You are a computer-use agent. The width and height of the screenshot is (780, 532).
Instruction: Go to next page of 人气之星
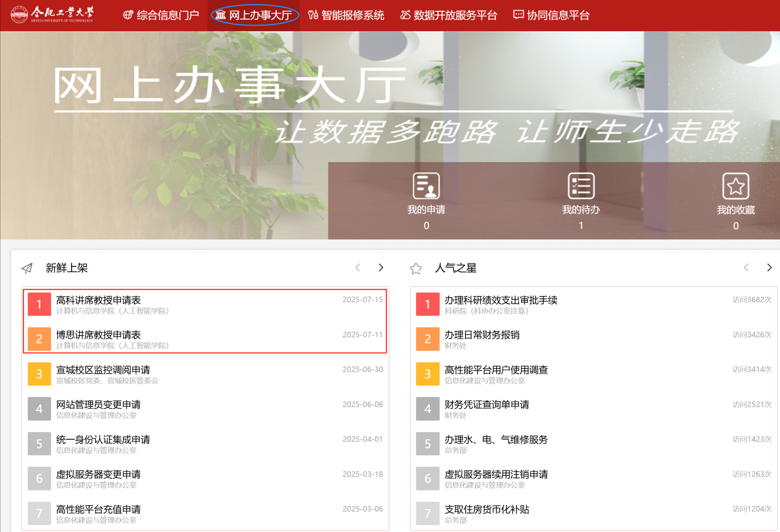[769, 268]
